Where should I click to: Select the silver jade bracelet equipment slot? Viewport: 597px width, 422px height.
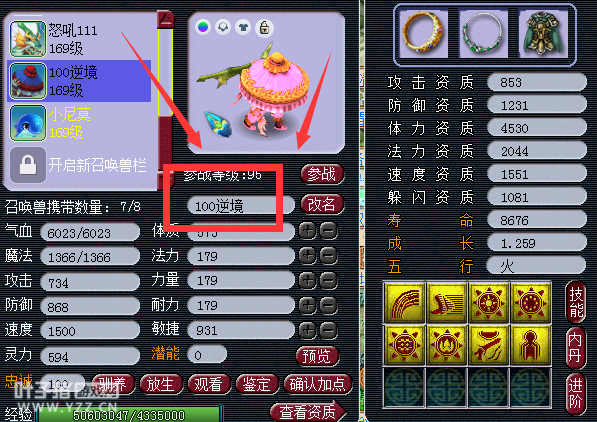(x=483, y=34)
